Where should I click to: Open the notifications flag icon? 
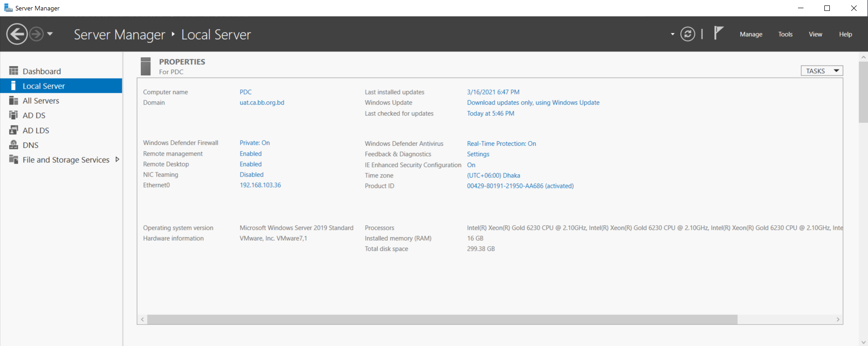tap(718, 33)
